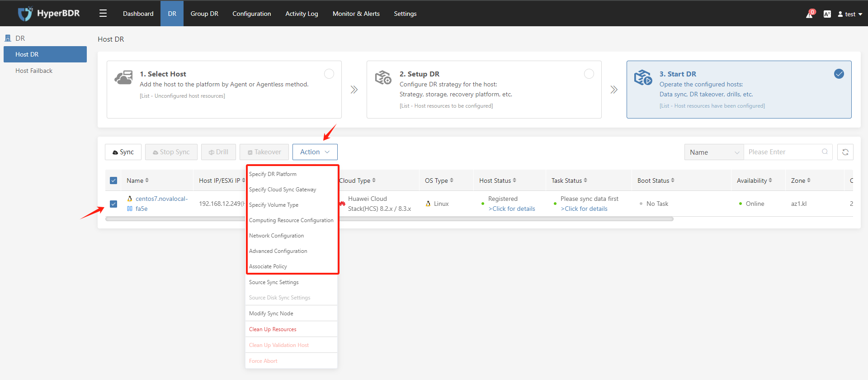Choose Network Configuration menu item
868x380 pixels.
292,236
